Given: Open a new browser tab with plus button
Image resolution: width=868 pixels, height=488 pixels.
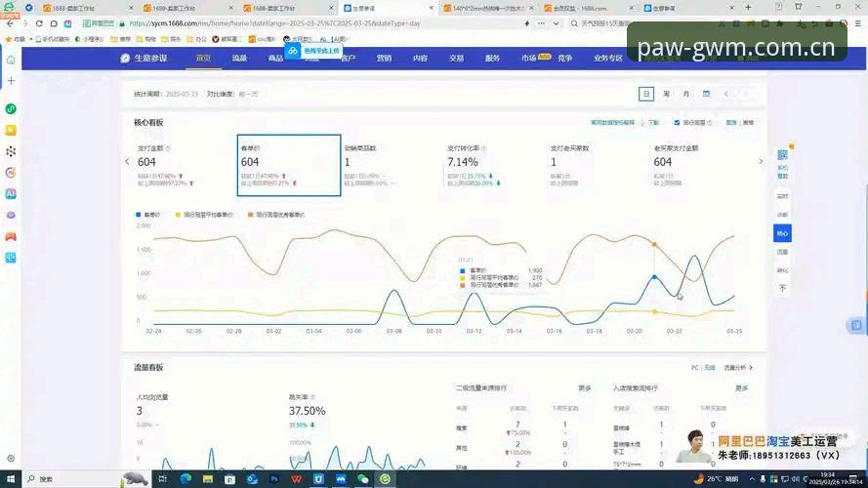Looking at the screenshot, I should tap(748, 7).
